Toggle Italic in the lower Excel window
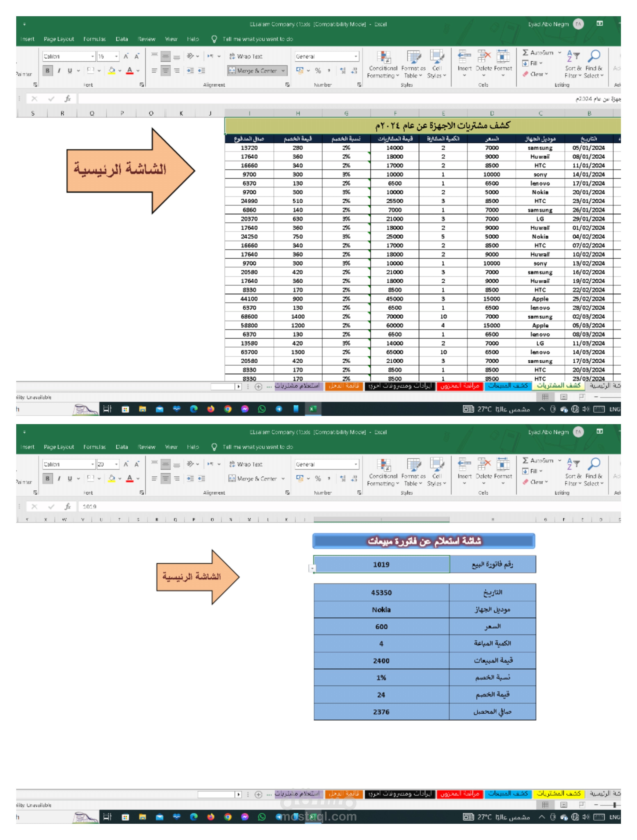Screen dimensions: 637x840 tap(59, 478)
